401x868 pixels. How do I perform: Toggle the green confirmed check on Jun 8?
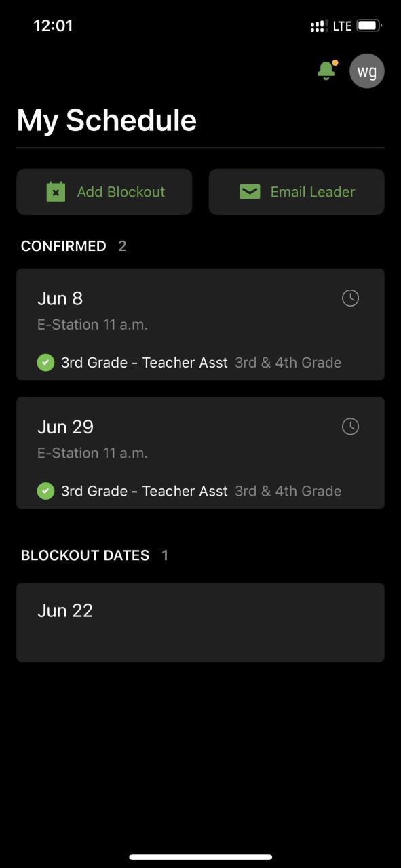click(45, 363)
